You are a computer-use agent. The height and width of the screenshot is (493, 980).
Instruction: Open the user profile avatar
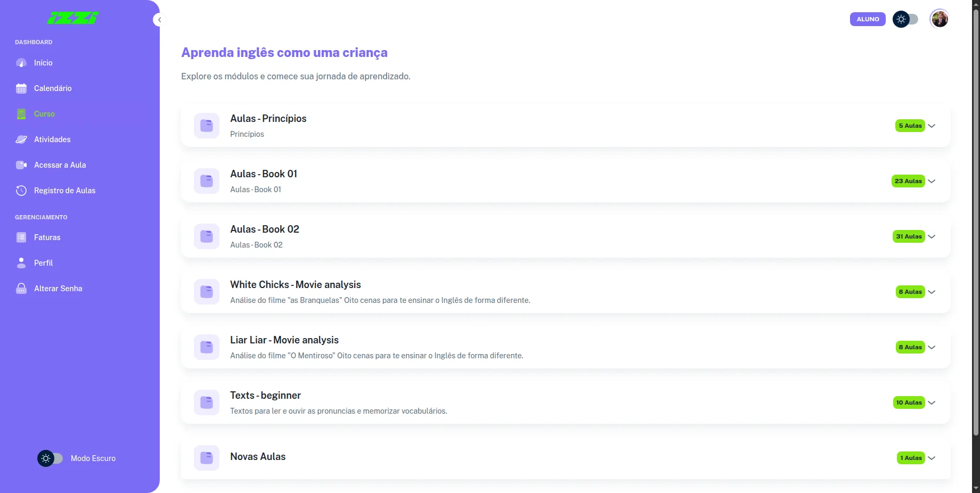click(x=939, y=19)
